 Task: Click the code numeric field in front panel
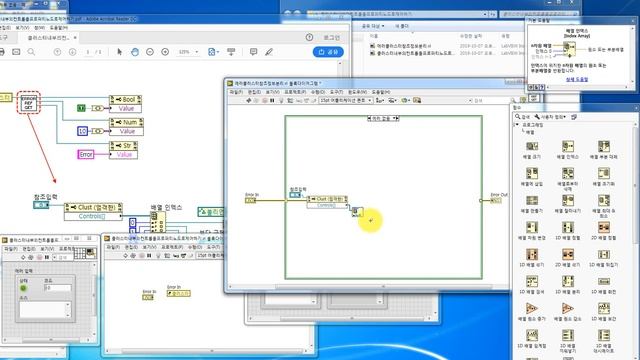coord(58,288)
